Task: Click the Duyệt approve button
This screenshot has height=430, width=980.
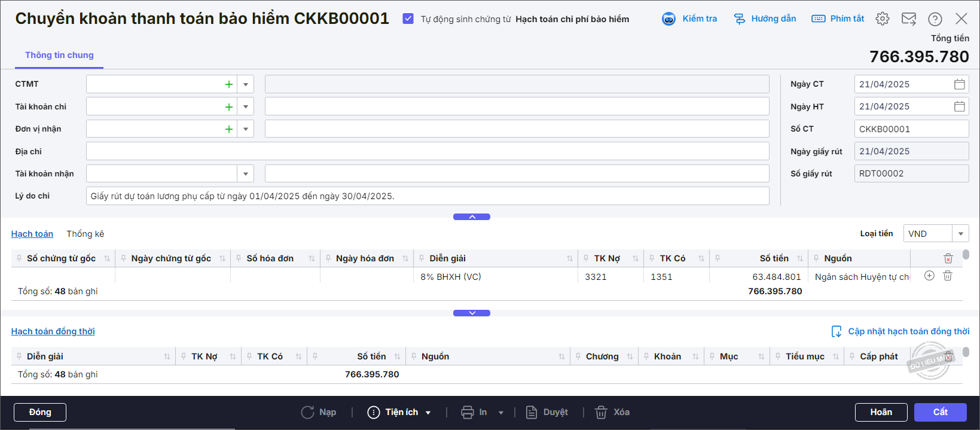Action: click(547, 412)
